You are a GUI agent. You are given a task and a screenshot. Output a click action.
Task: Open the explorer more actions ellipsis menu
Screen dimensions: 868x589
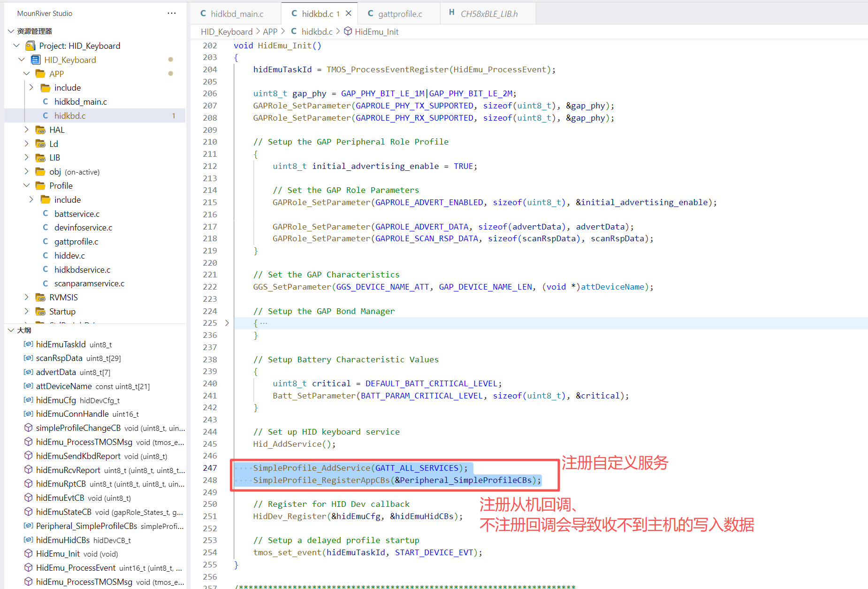[172, 13]
